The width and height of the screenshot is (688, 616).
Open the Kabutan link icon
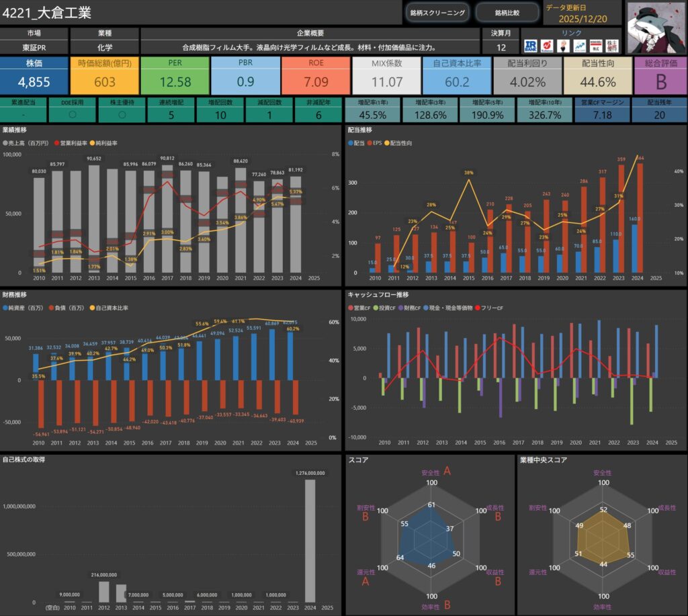click(x=547, y=45)
